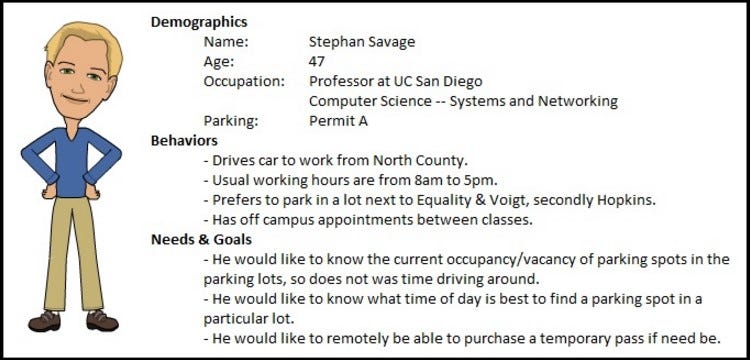750x360 pixels.
Task: Click the Permit A parking value
Action: (x=338, y=121)
